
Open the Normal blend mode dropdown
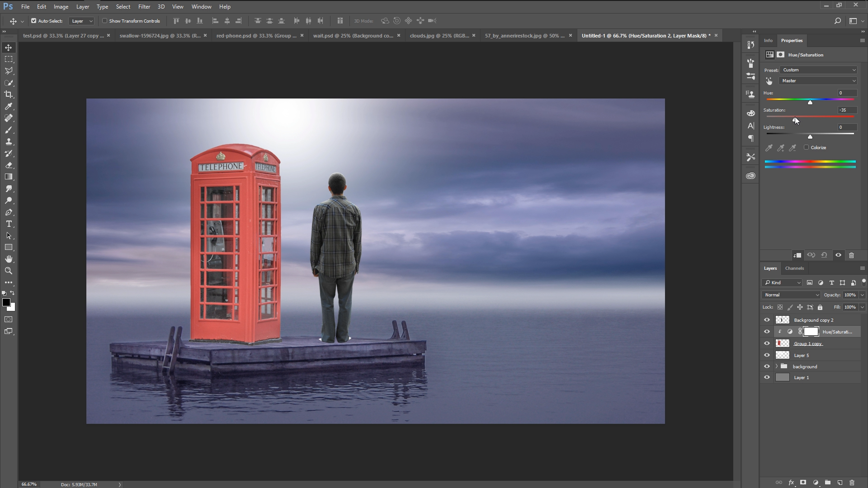[x=791, y=295]
